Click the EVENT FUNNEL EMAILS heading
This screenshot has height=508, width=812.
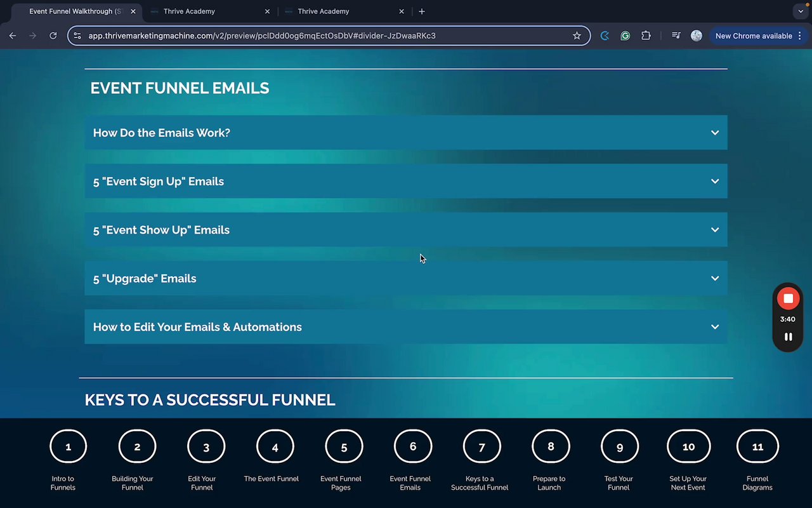(180, 88)
